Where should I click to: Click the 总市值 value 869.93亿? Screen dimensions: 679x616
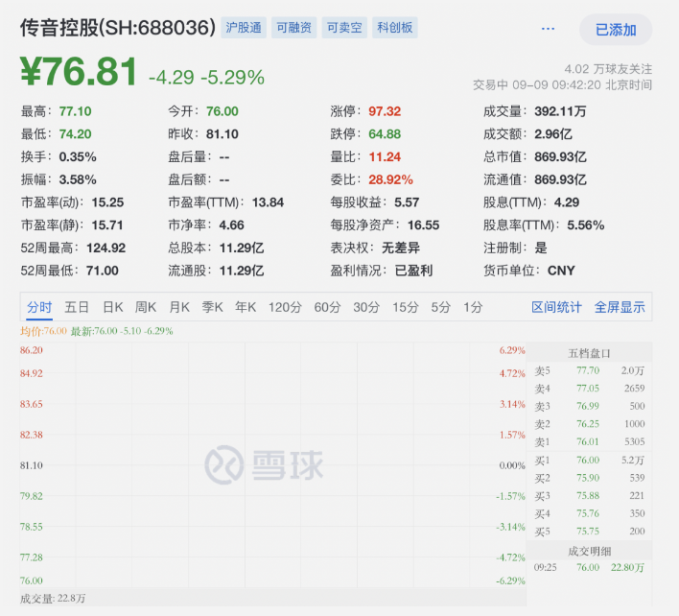[560, 156]
